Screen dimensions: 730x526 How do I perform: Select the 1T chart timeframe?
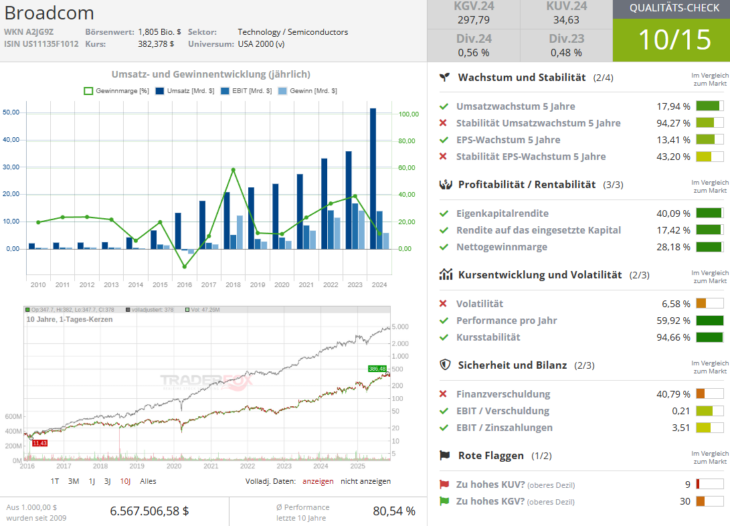click(57, 481)
